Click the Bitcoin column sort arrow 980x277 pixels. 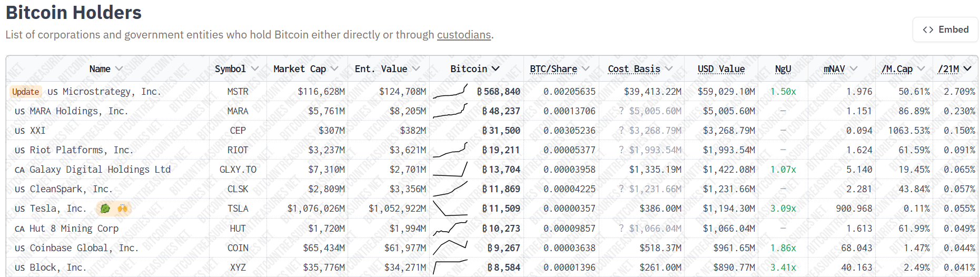496,69
